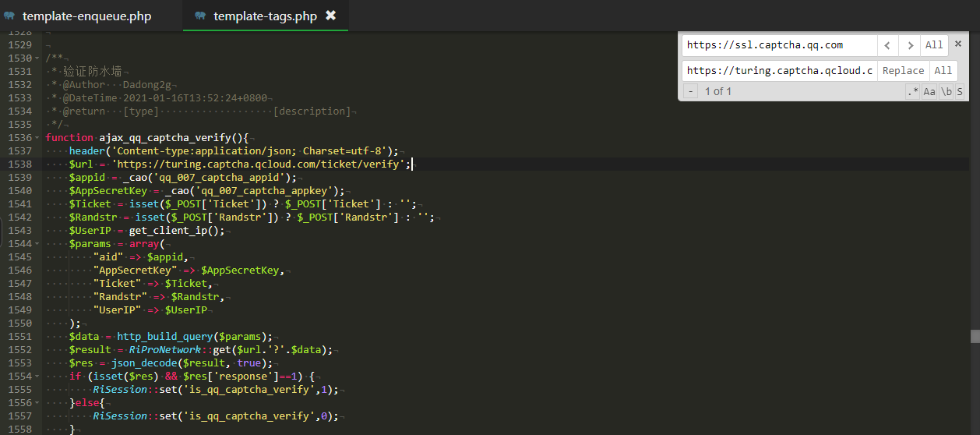
Task: Close the template-tags.php tab
Action: point(330,16)
